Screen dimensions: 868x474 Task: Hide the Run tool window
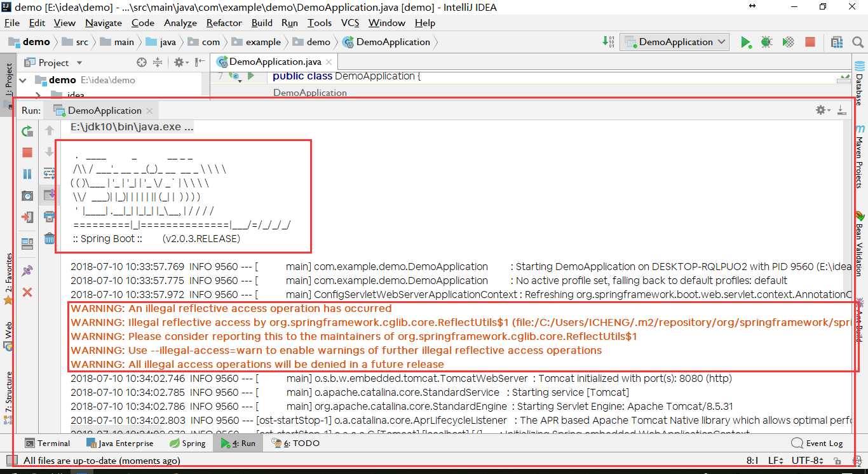pos(841,110)
